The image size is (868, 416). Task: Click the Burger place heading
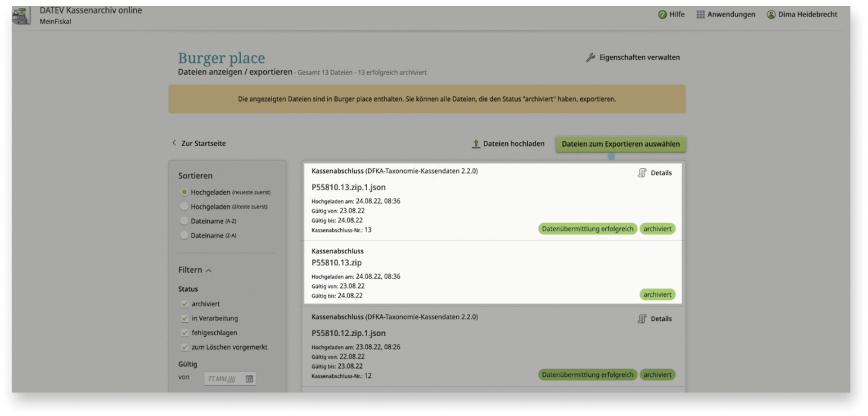(222, 58)
